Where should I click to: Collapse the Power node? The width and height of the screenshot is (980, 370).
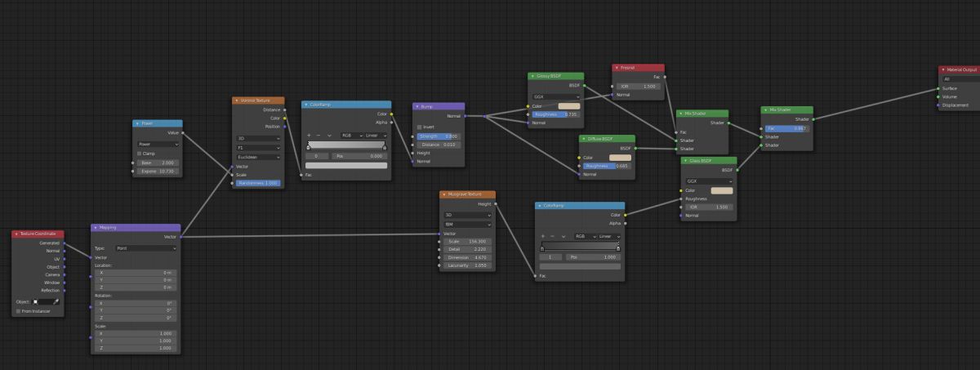(137, 123)
